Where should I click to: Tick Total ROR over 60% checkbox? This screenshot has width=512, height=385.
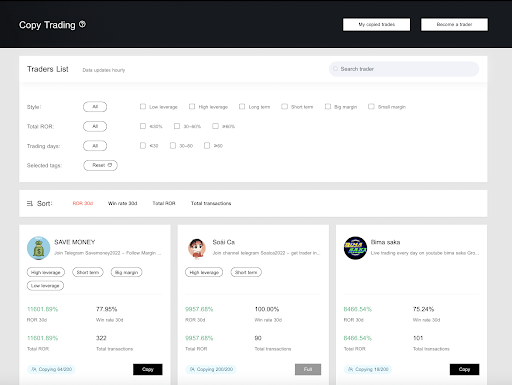[x=216, y=126]
